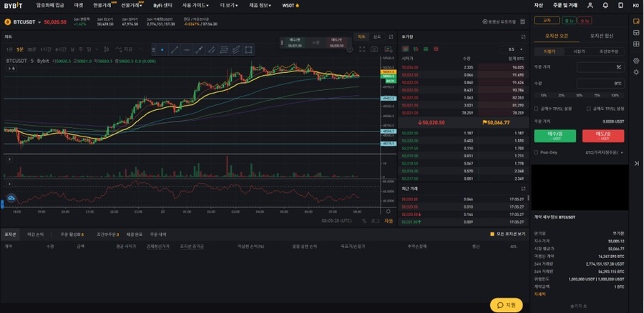This screenshot has height=313, width=644.
Task: Set quantity to 25% on the percentage bar
Action: tap(562, 95)
